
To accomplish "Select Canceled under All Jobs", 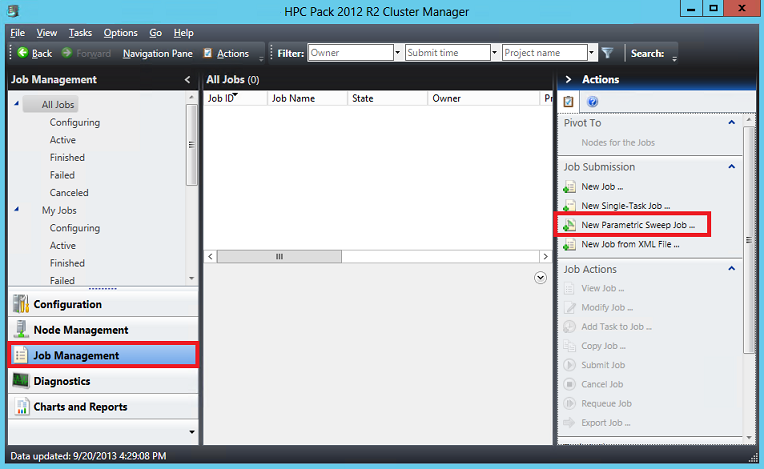I will click(69, 192).
